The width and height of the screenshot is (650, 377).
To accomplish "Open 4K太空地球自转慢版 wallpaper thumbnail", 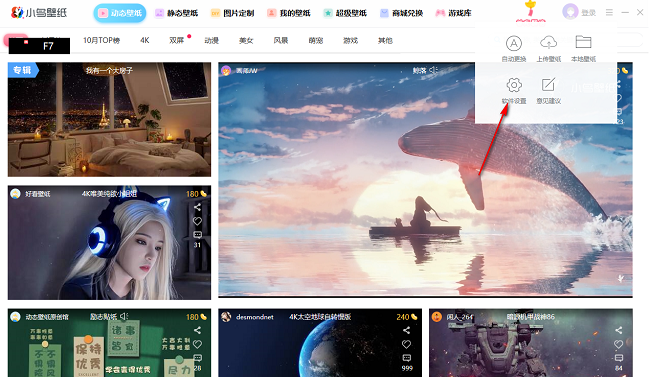I will click(x=320, y=343).
